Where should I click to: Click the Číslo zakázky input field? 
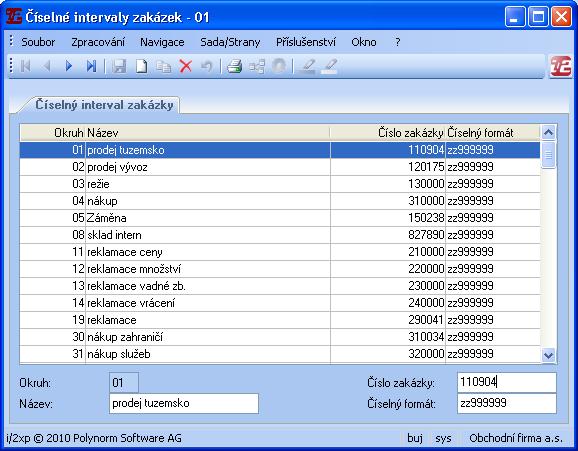pos(506,382)
